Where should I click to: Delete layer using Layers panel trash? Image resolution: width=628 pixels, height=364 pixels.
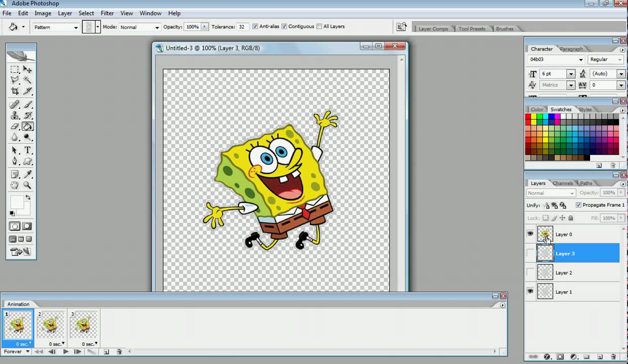coord(613,356)
